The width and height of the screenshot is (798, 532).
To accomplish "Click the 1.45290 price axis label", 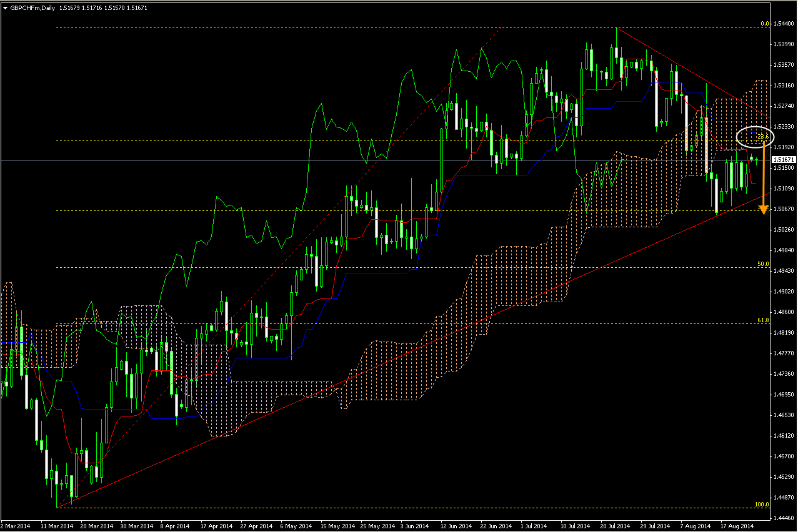I will pos(784,477).
